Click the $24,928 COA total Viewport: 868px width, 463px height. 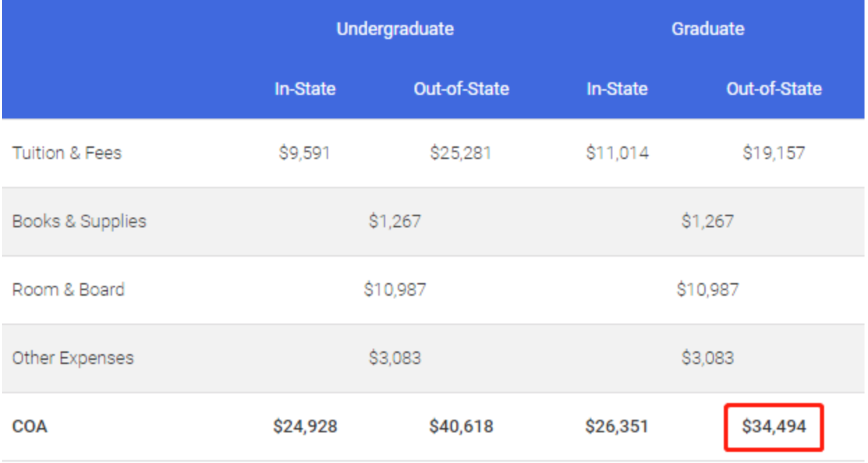[305, 427]
